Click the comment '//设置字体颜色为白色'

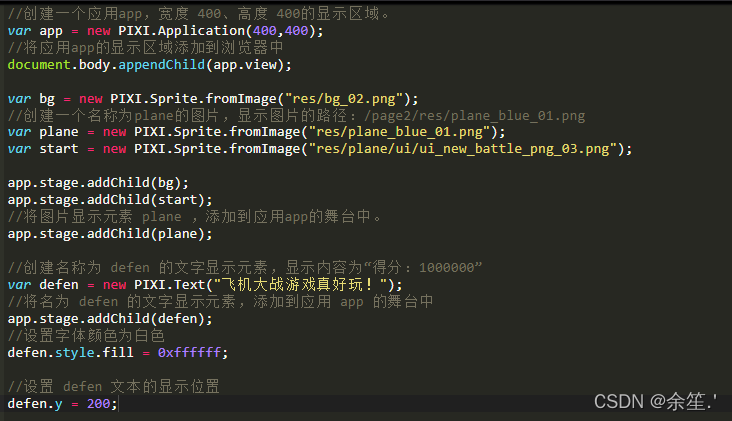tap(86, 336)
